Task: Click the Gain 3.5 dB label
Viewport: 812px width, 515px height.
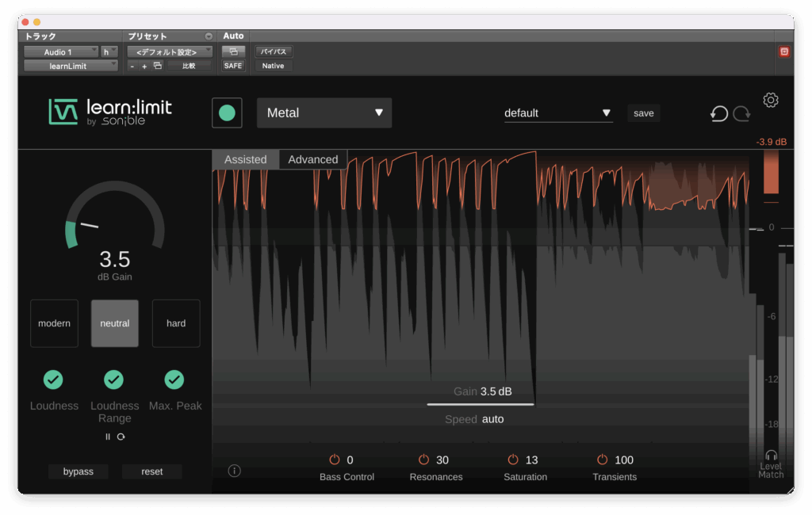Action: pyautogui.click(x=483, y=391)
